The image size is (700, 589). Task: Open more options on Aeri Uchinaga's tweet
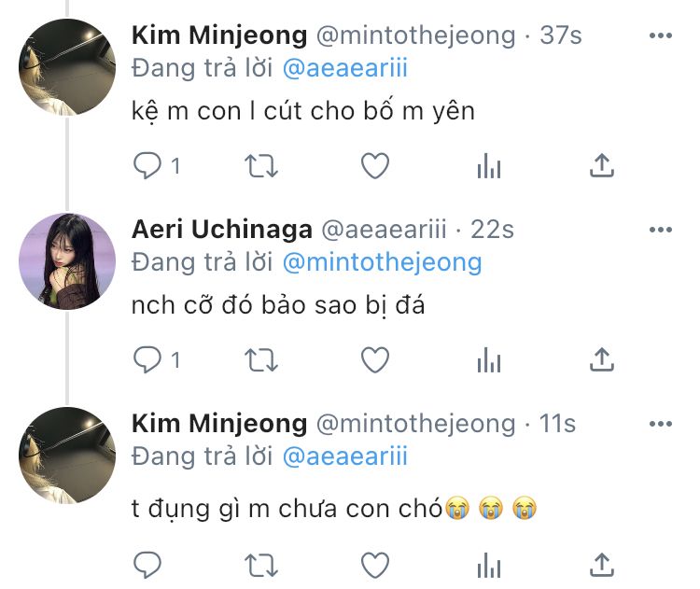coord(660,230)
